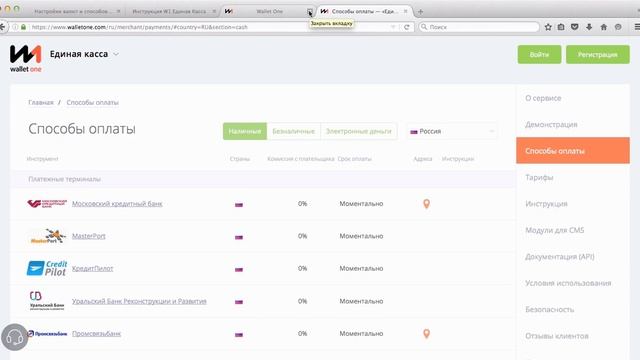
Task: Open the MasterPort link
Action: coord(89,236)
